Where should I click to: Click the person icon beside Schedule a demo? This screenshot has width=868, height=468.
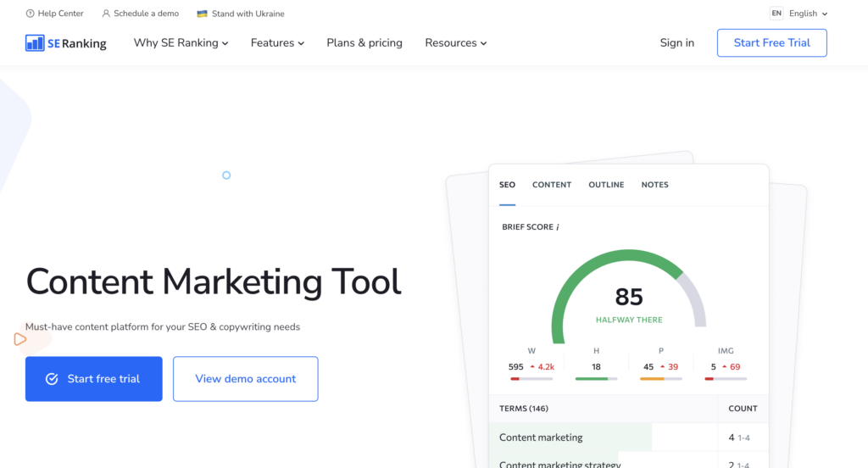[106, 14]
